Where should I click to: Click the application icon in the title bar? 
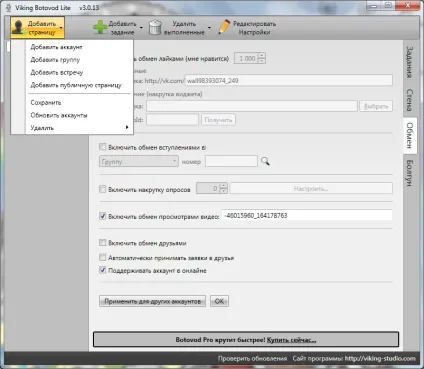point(9,7)
